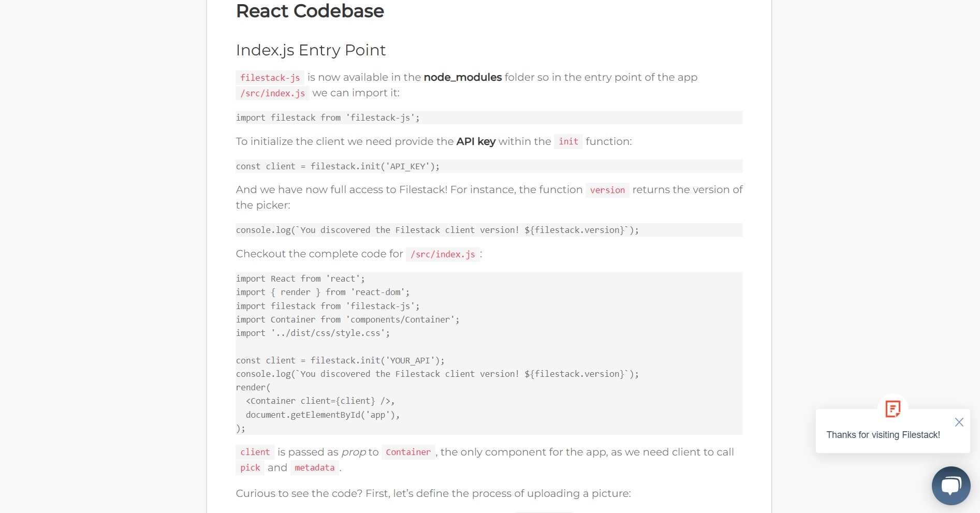Click the React Codebase heading

[x=309, y=11]
